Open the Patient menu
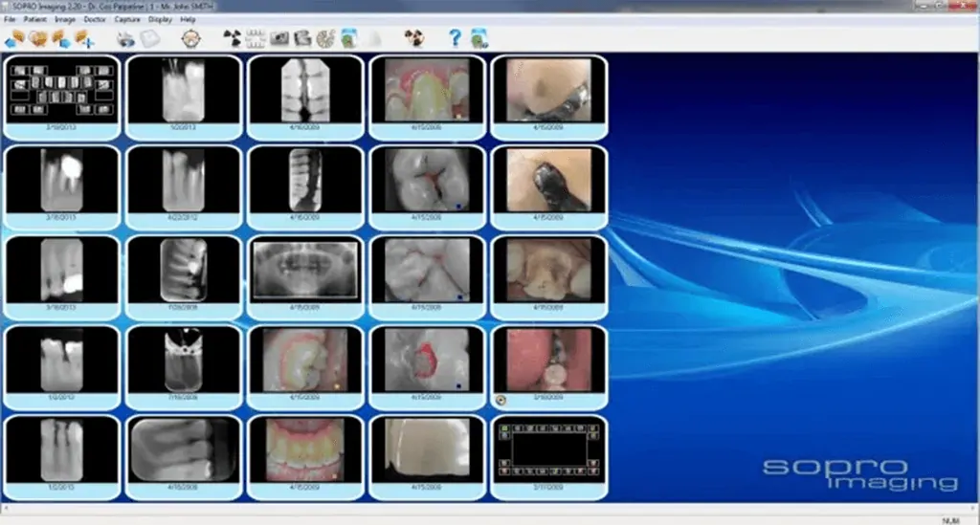 [x=35, y=19]
